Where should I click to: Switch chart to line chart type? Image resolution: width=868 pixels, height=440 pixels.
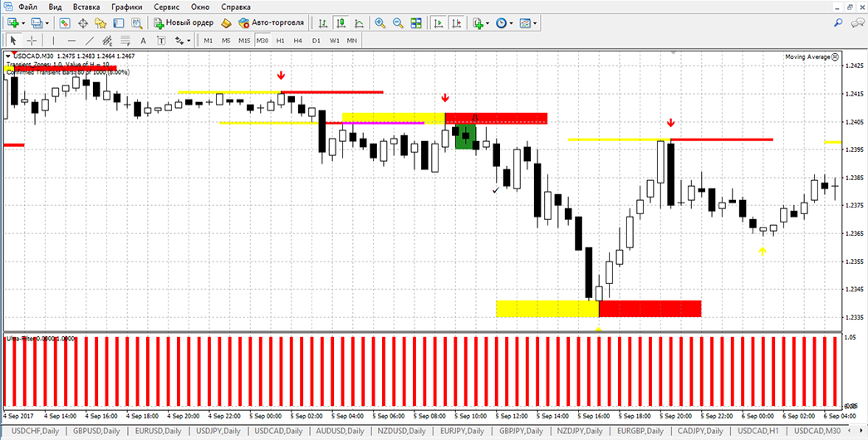click(x=359, y=23)
